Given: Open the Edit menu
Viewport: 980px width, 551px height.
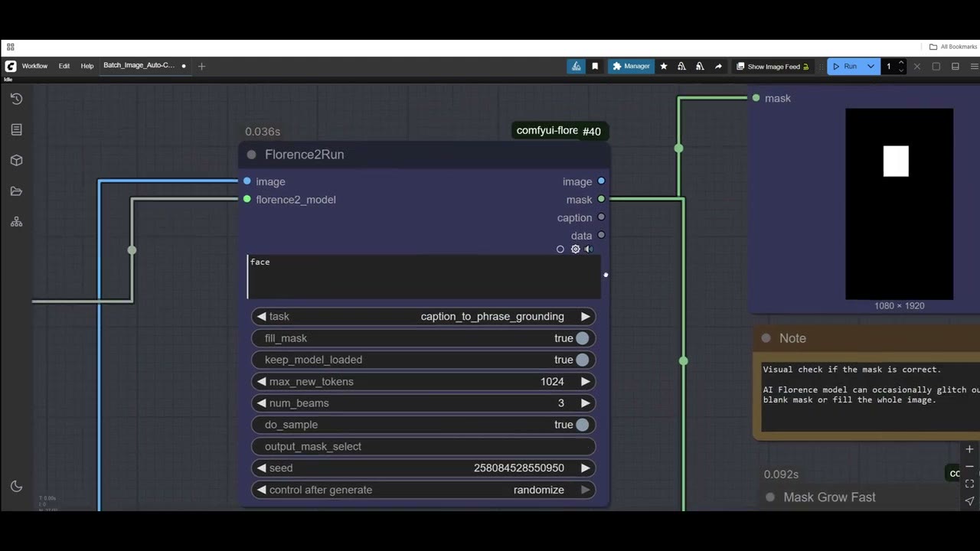Looking at the screenshot, I should (x=64, y=67).
